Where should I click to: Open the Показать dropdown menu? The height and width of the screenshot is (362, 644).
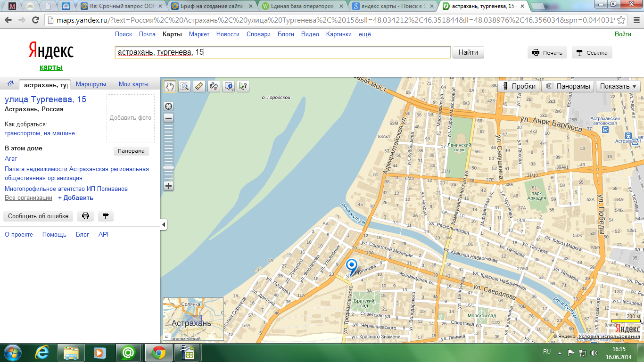(x=618, y=86)
